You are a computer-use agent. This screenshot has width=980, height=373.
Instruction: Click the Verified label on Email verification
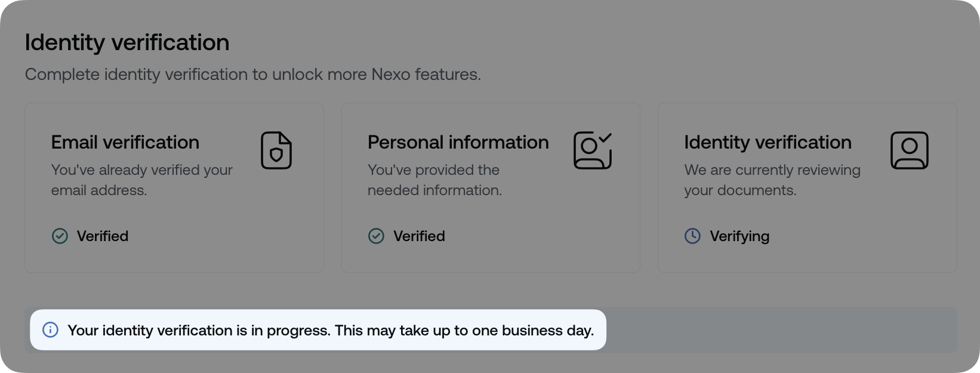pyautogui.click(x=102, y=236)
